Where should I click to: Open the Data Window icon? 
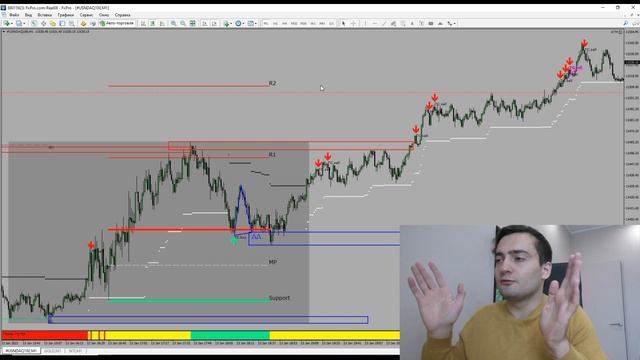[x=43, y=24]
